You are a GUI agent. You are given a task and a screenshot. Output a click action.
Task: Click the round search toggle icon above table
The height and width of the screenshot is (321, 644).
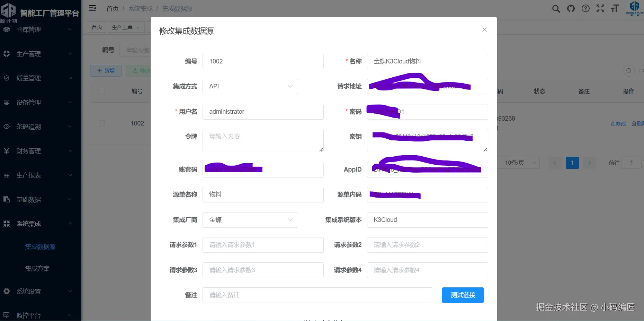pos(629,71)
